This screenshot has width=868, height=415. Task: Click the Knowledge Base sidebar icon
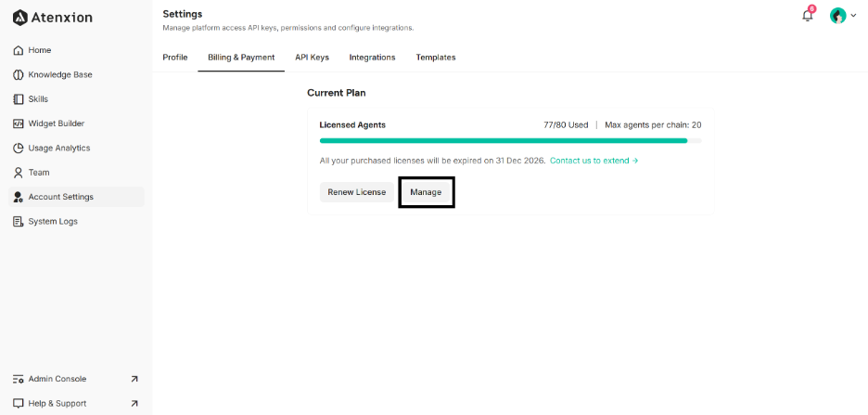click(x=19, y=75)
